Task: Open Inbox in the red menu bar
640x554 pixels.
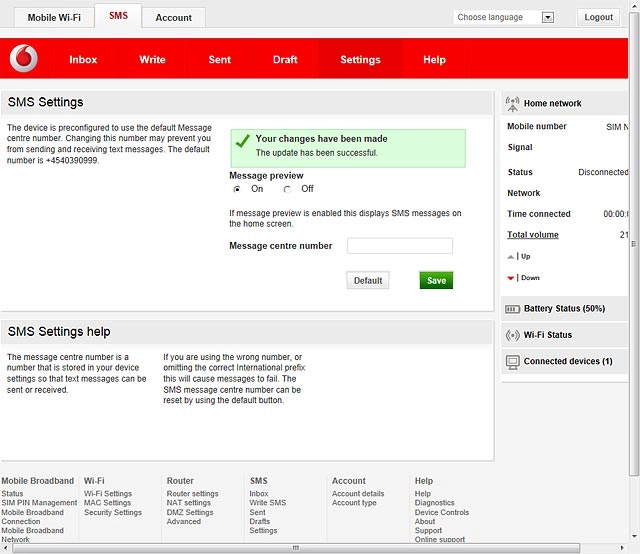Action: [83, 60]
